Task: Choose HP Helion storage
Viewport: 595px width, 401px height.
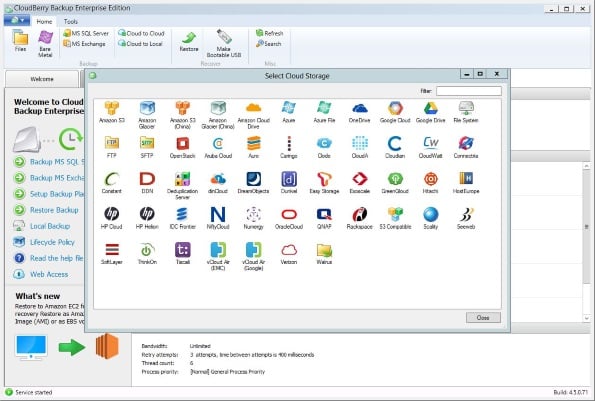Action: (x=147, y=218)
